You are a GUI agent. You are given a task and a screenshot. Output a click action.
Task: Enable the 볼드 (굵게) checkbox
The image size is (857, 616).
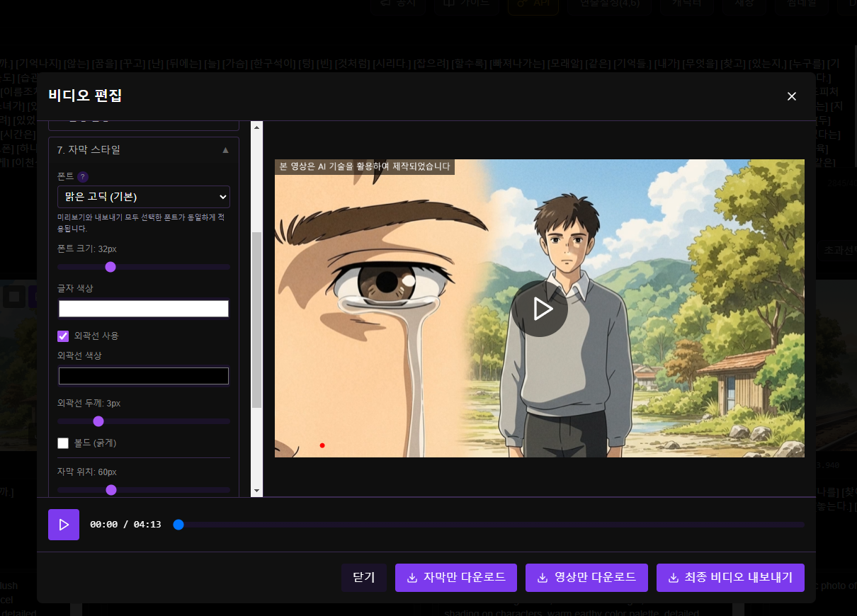tap(63, 443)
